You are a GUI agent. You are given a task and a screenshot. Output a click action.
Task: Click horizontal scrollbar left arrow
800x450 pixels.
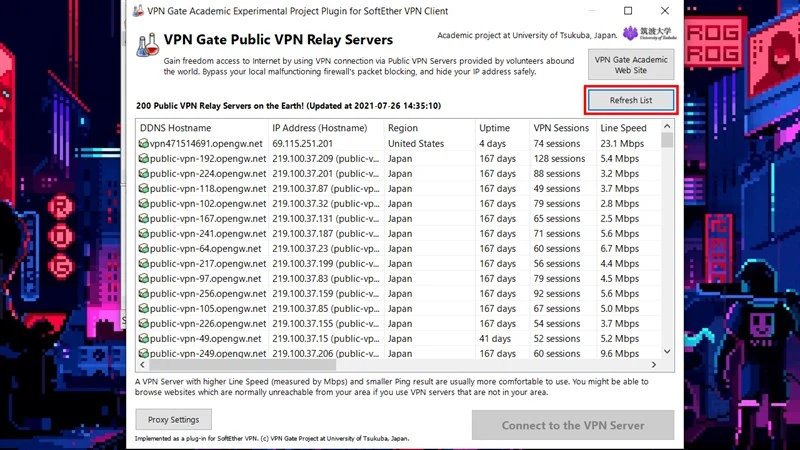[x=142, y=365]
